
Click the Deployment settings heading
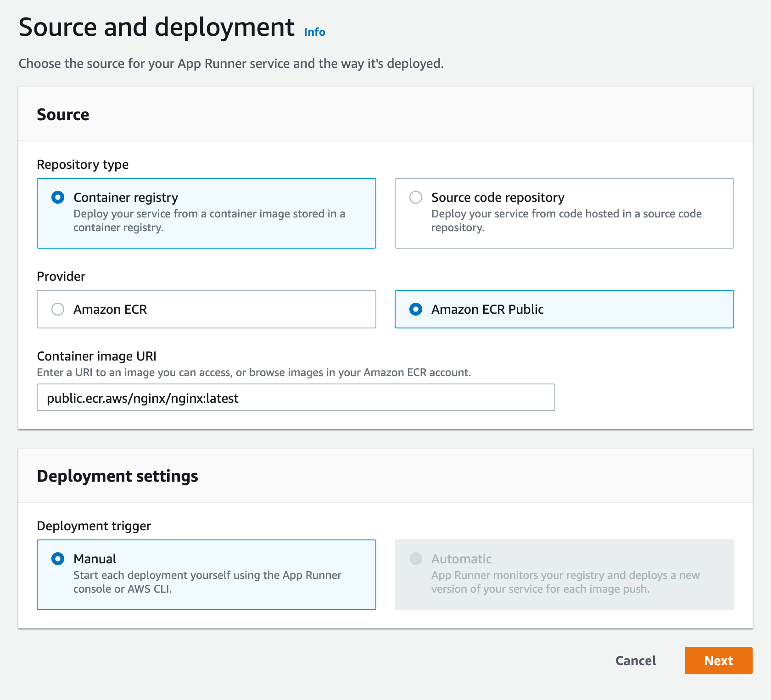pyautogui.click(x=117, y=476)
